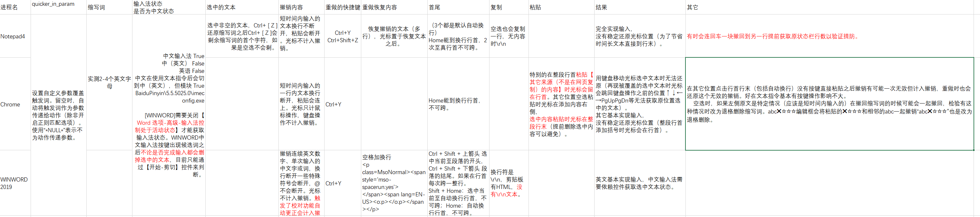Click the cell starting "换行符是\r\n，剪贴板有HTML"
This screenshot has height=217, width=980.
(509, 183)
